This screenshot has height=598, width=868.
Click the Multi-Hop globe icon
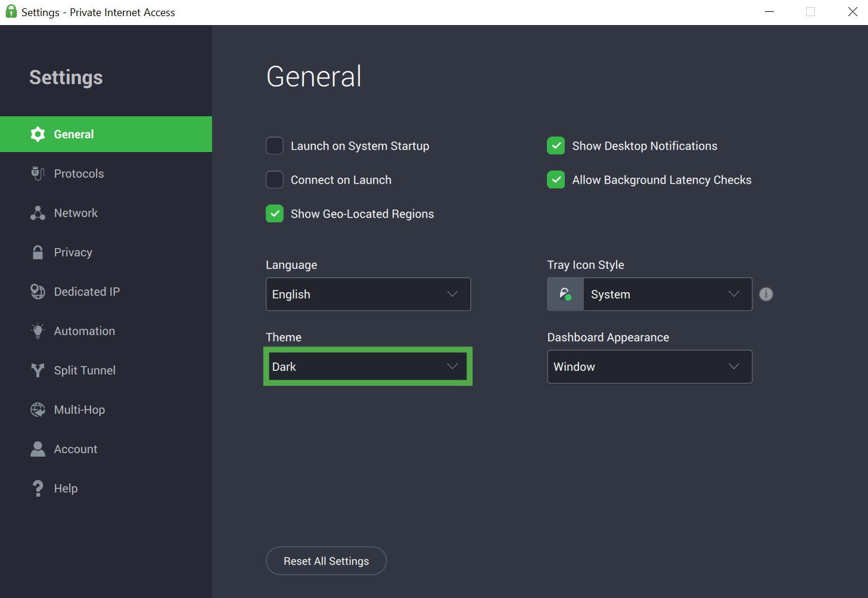[38, 410]
